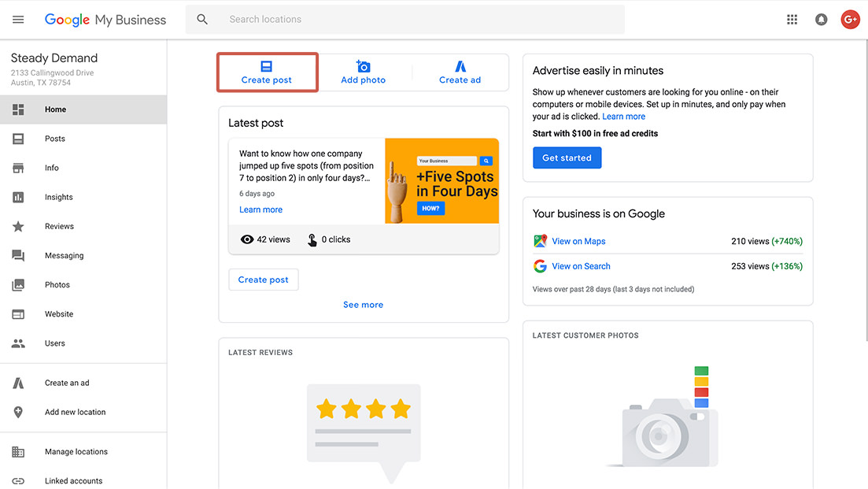Click the AdWords icon beside Create an ad
868x489 pixels.
click(x=18, y=383)
